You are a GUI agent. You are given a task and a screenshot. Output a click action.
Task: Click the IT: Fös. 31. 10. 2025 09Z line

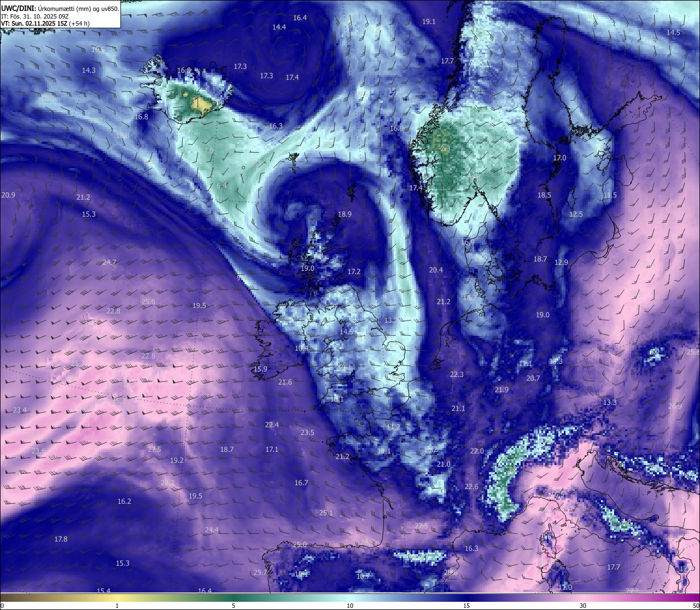tap(34, 16)
